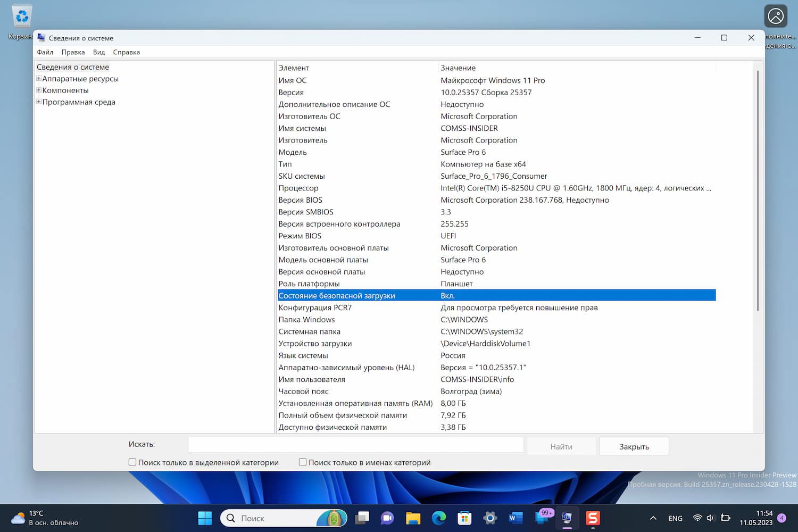The width and height of the screenshot is (798, 532).
Task: Open the Вид menu
Action: click(99, 52)
